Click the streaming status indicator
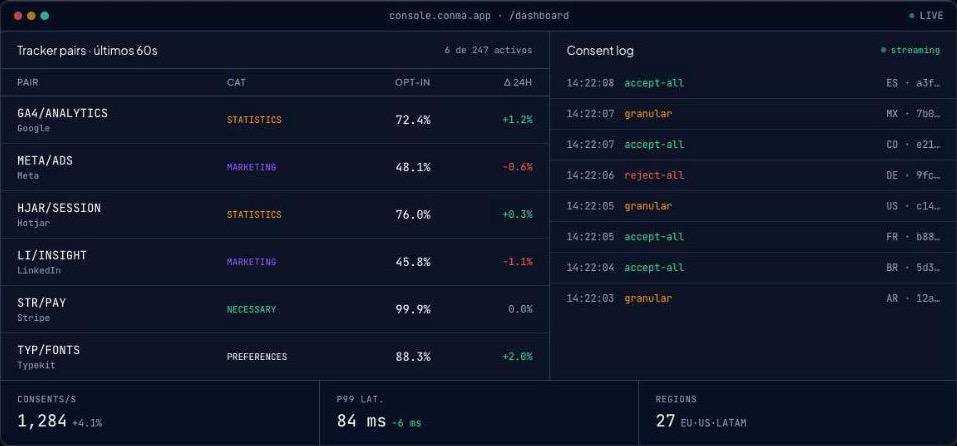 point(910,50)
